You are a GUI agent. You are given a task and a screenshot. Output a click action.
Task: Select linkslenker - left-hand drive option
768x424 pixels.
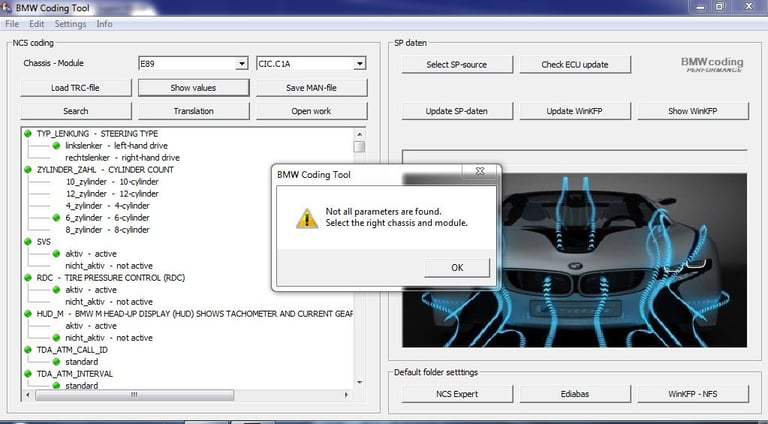pos(116,145)
